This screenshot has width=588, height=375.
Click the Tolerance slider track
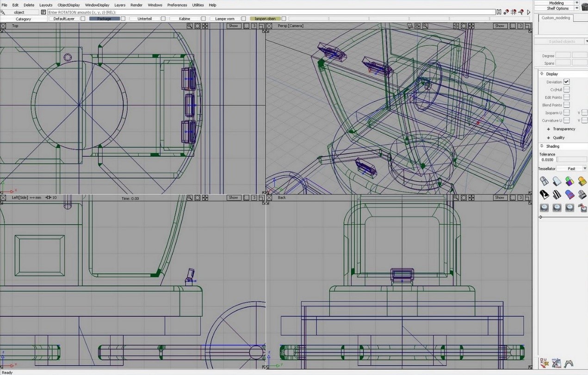[x=572, y=160]
